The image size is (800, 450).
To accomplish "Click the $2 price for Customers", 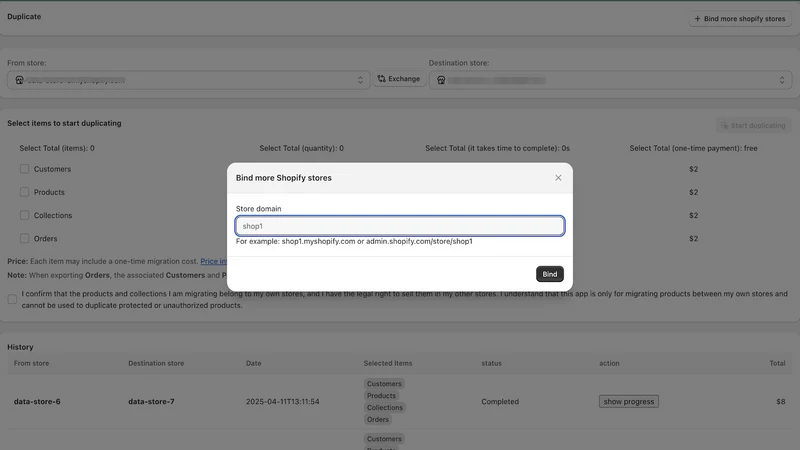I will [x=693, y=169].
